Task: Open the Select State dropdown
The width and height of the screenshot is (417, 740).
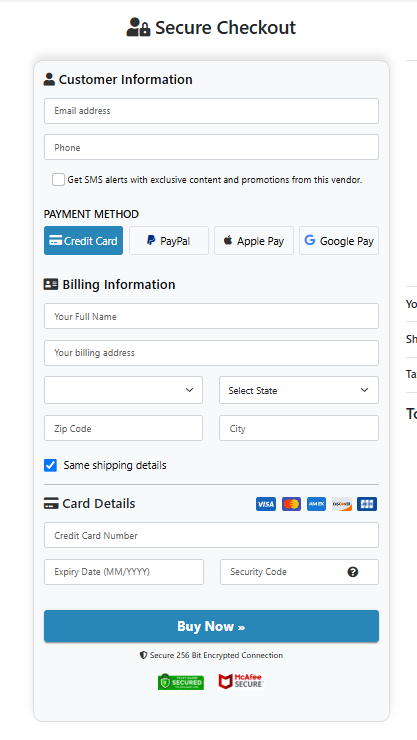Action: pos(299,390)
